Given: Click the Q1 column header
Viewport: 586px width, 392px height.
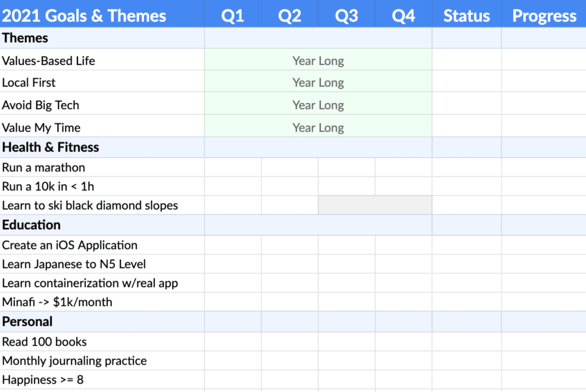Looking at the screenshot, I should click(233, 14).
